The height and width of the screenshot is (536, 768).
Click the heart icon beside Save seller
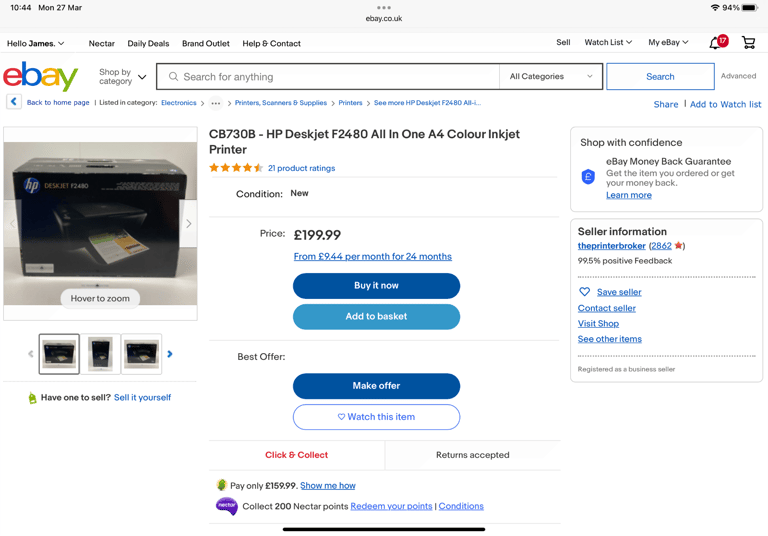pyautogui.click(x=584, y=292)
